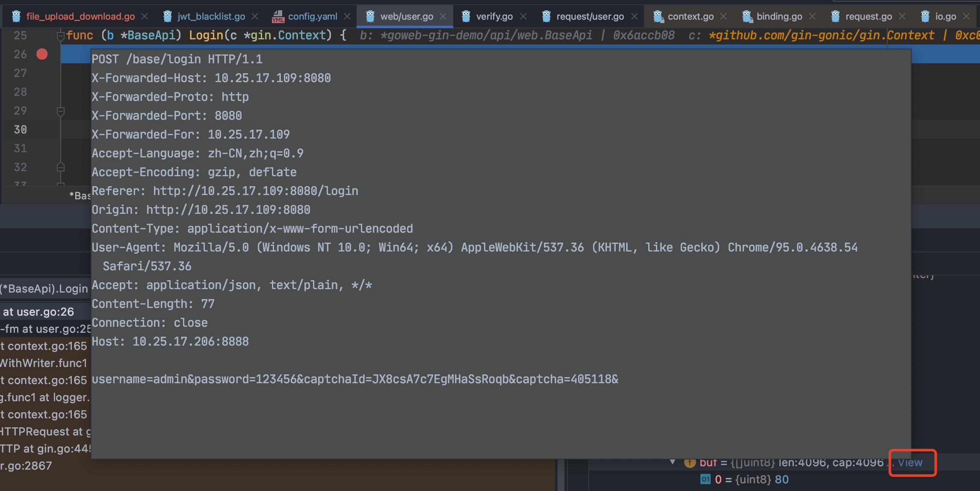Switch to the file_upload_download.go tab
Screen dimensions: 980x491
point(80,17)
